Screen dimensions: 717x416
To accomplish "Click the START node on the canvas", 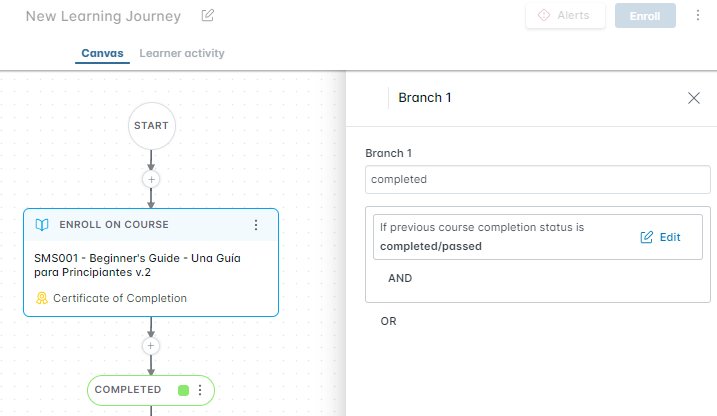I will [151, 126].
